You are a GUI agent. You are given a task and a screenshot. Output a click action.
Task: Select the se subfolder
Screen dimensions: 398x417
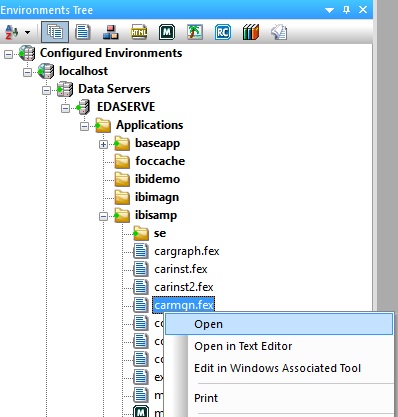160,233
